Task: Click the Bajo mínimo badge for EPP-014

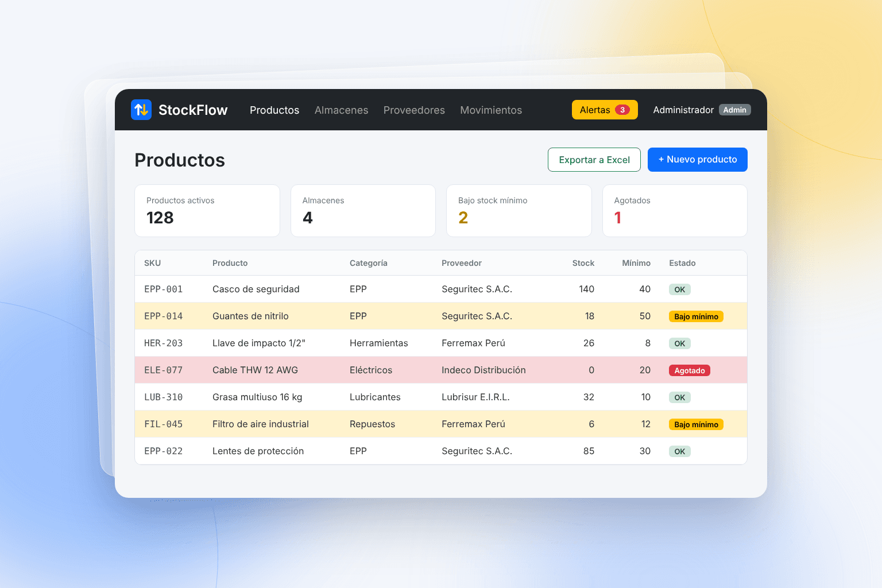Action: (x=696, y=316)
